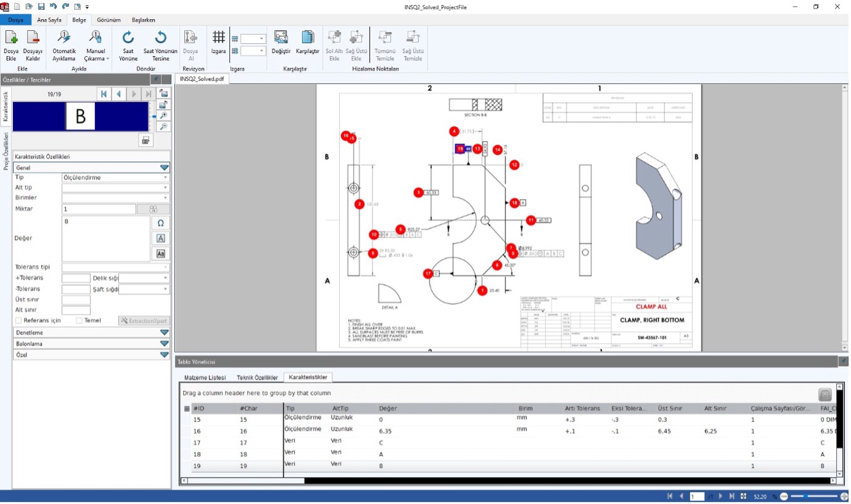Rotate the drawing with Saat Yönüne
Viewport: 851px width, 504px height.
pyautogui.click(x=127, y=46)
